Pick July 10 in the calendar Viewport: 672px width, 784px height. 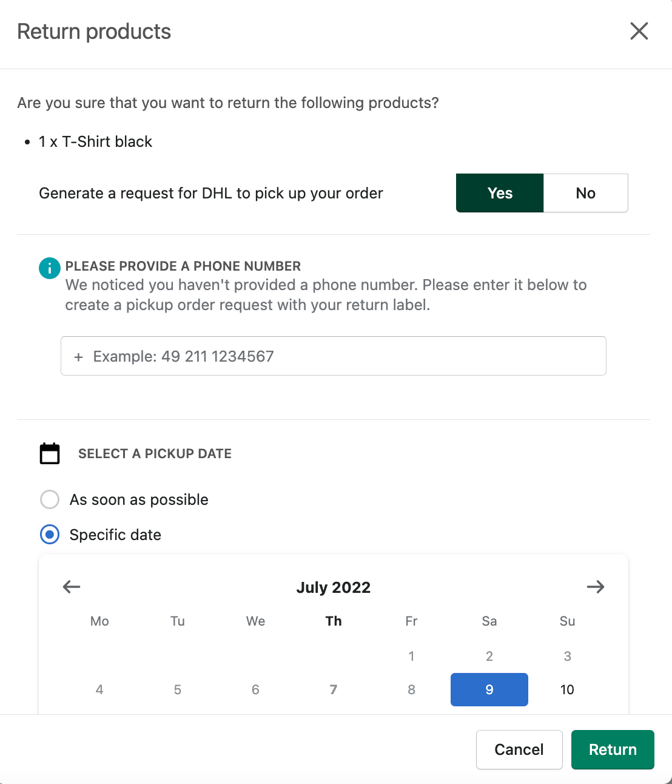[567, 689]
